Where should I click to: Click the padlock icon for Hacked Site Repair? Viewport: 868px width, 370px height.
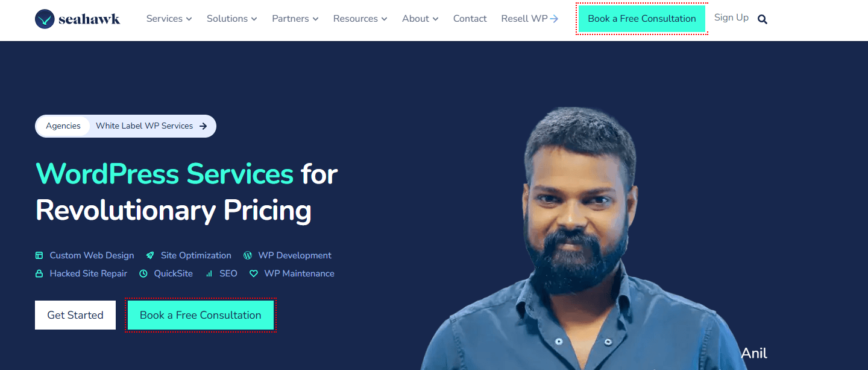click(x=39, y=273)
